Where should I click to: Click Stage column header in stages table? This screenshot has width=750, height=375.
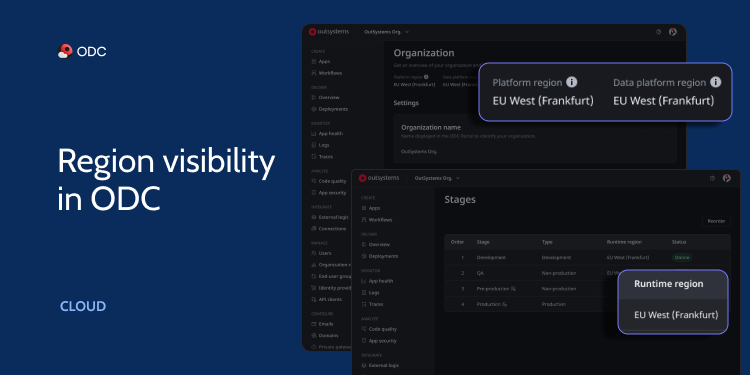pyautogui.click(x=483, y=242)
